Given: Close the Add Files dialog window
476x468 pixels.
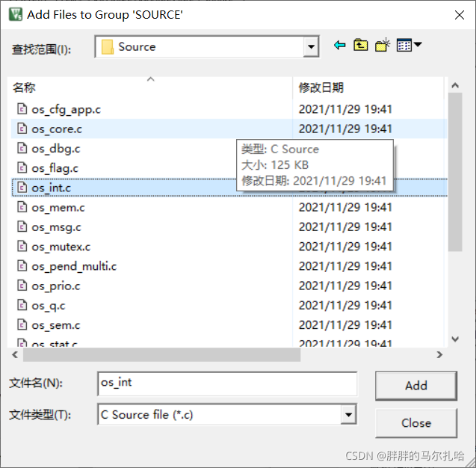Looking at the screenshot, I should (460, 14).
